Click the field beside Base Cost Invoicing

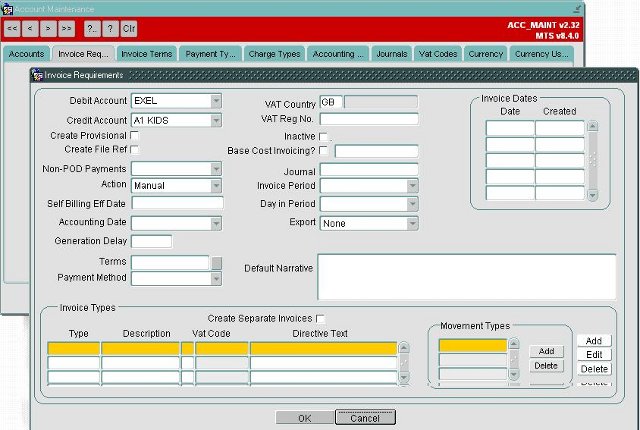[376, 151]
